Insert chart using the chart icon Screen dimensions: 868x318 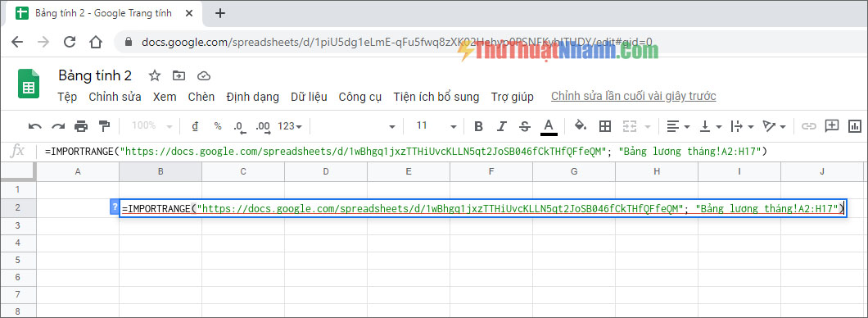pos(855,125)
